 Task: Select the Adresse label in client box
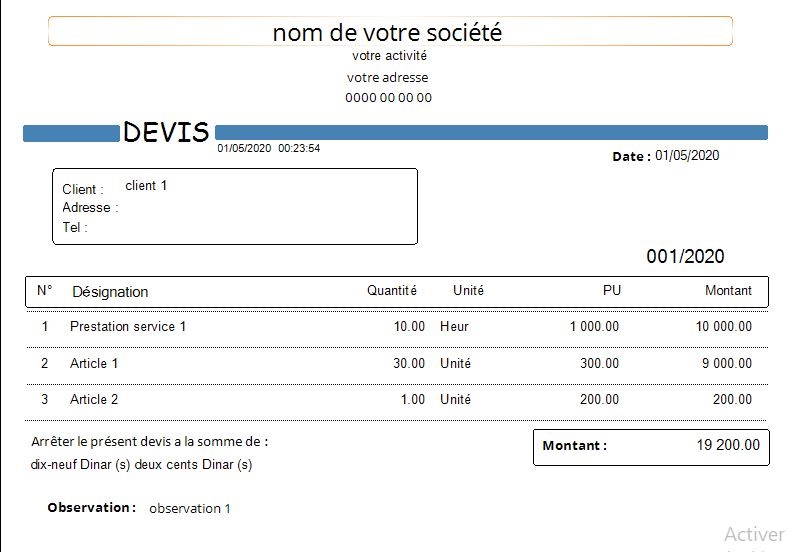[90, 208]
